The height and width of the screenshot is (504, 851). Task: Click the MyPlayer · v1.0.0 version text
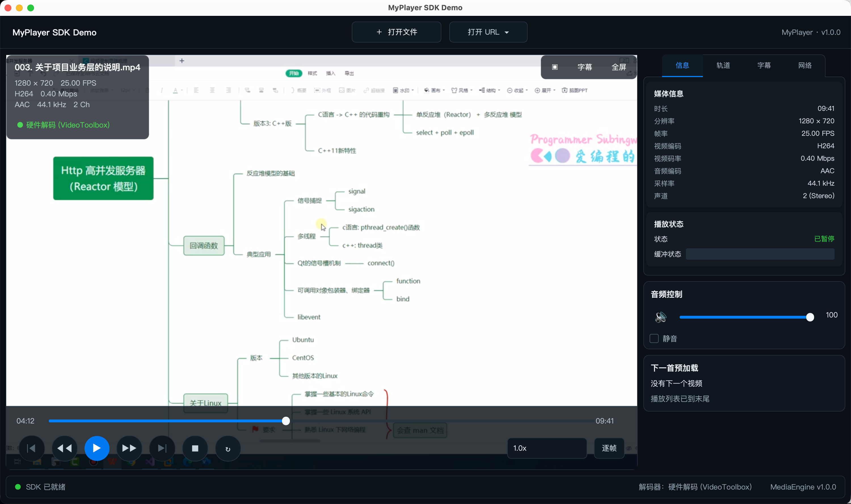pyautogui.click(x=811, y=32)
